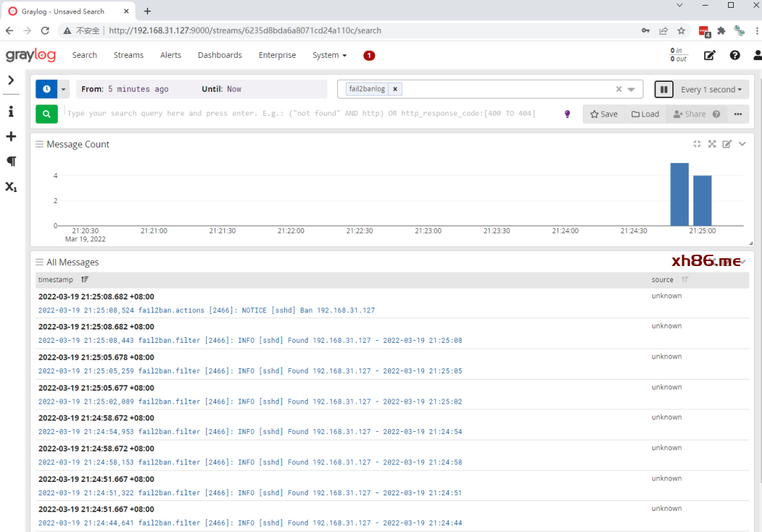Open the System menu
The width and height of the screenshot is (762, 532).
coord(329,55)
